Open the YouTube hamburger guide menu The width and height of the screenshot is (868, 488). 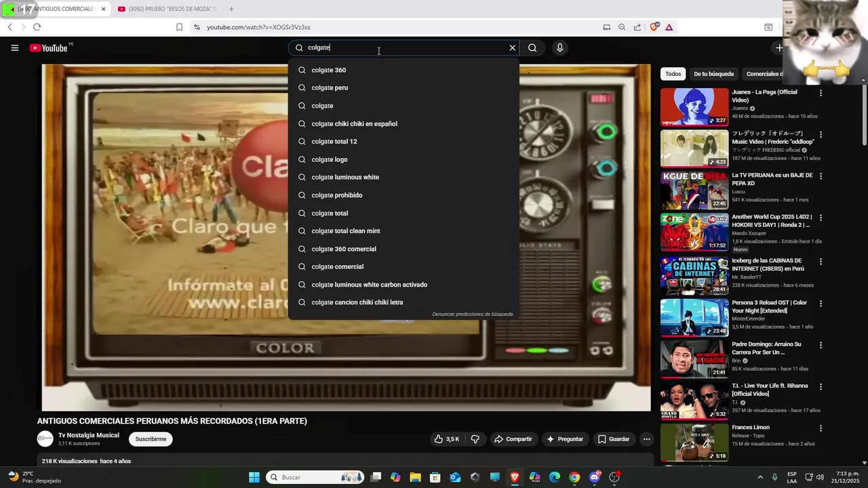pos(14,48)
